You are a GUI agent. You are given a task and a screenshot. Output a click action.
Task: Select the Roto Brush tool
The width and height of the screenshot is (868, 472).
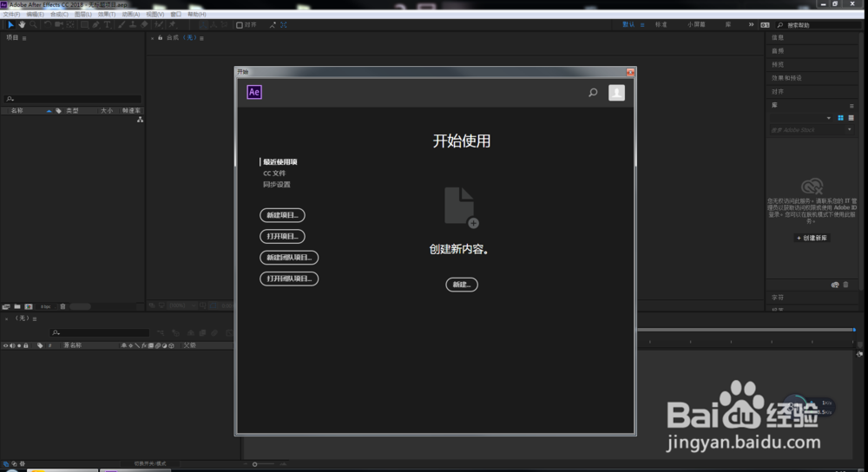159,25
